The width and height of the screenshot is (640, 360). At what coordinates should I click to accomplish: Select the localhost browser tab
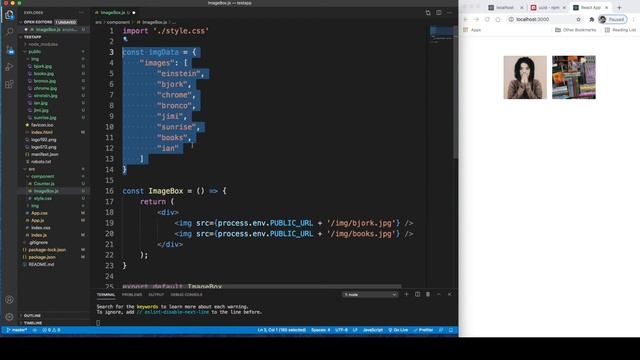[x=505, y=7]
